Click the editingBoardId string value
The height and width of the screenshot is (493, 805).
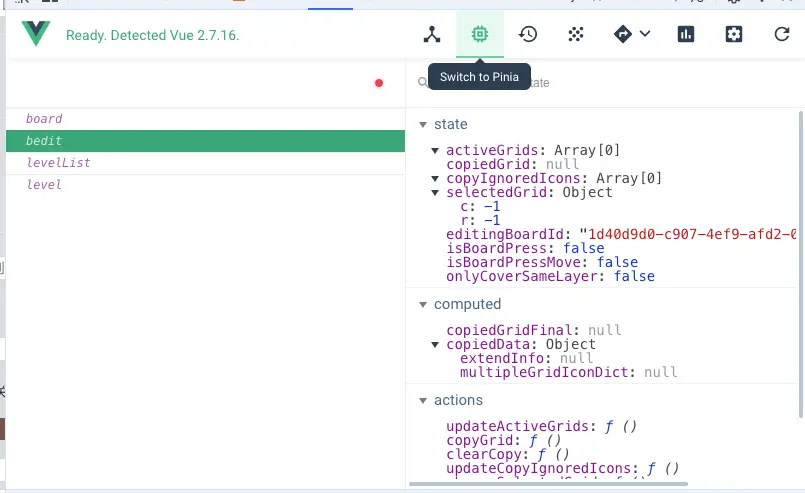point(688,234)
